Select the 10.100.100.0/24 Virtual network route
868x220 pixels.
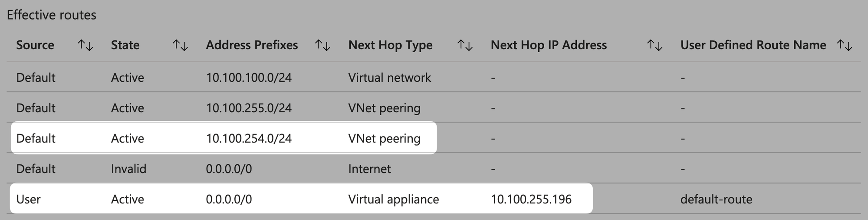click(x=434, y=77)
